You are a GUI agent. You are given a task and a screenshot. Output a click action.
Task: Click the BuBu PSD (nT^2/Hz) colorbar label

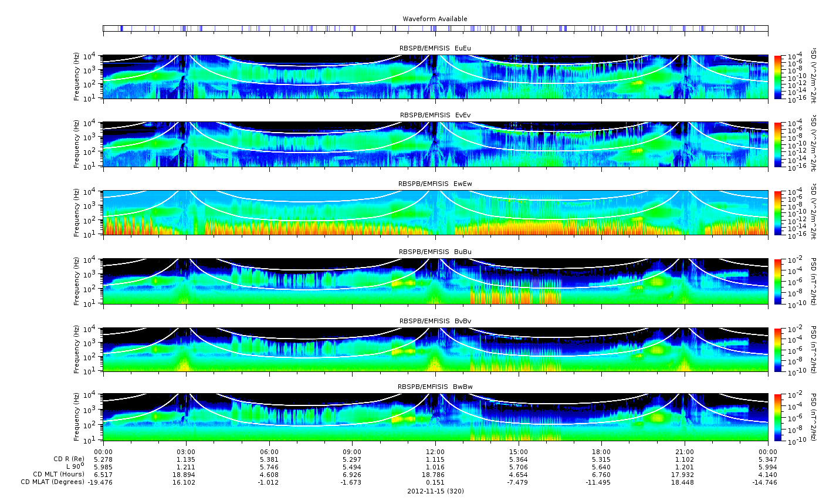tap(814, 281)
